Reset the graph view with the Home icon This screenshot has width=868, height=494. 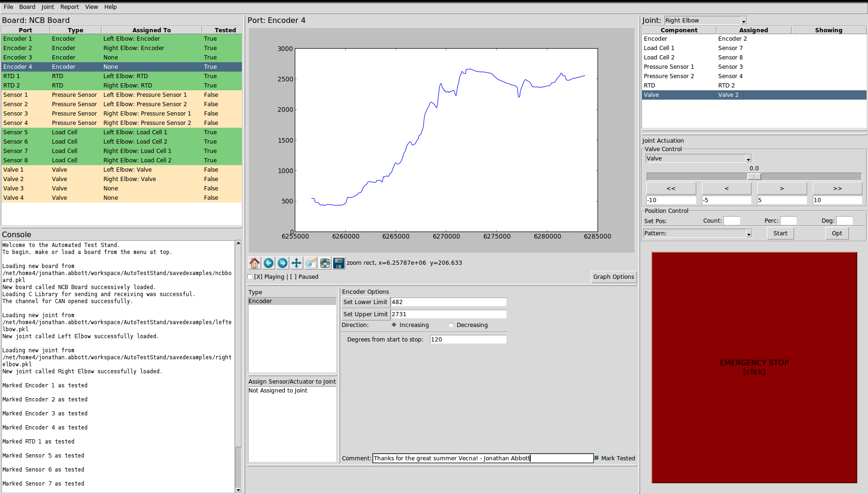click(255, 263)
